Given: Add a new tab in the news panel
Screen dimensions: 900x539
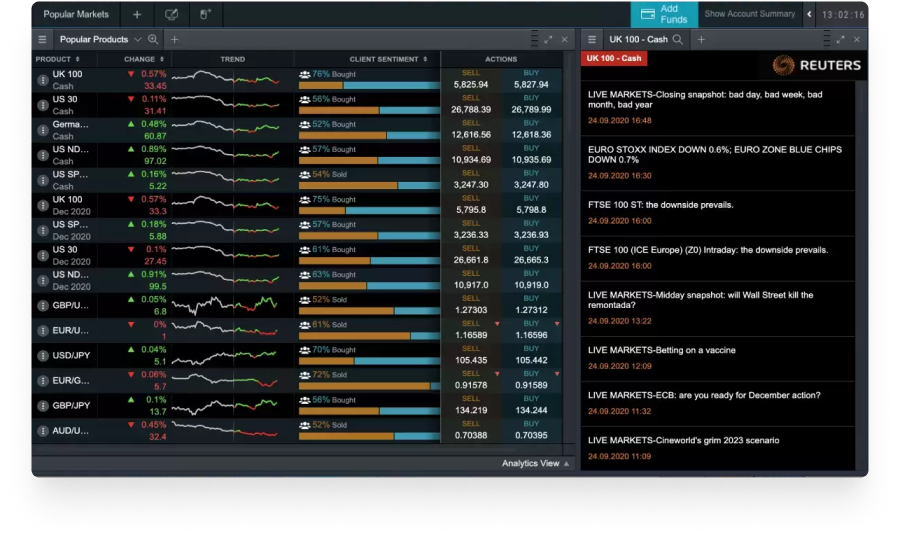Looking at the screenshot, I should (700, 40).
